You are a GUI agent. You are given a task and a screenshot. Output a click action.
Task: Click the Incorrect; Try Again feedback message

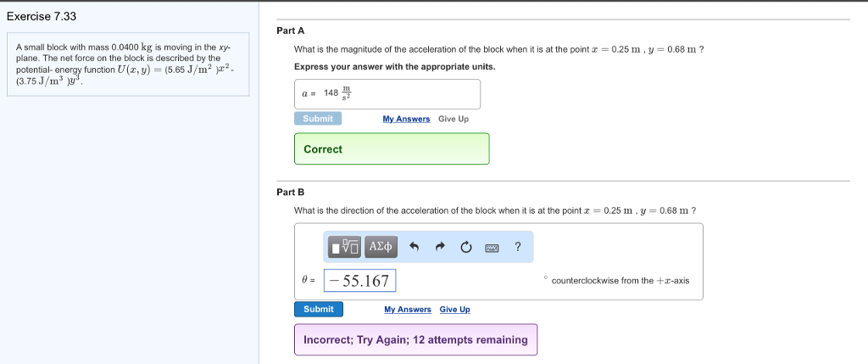coord(415,339)
